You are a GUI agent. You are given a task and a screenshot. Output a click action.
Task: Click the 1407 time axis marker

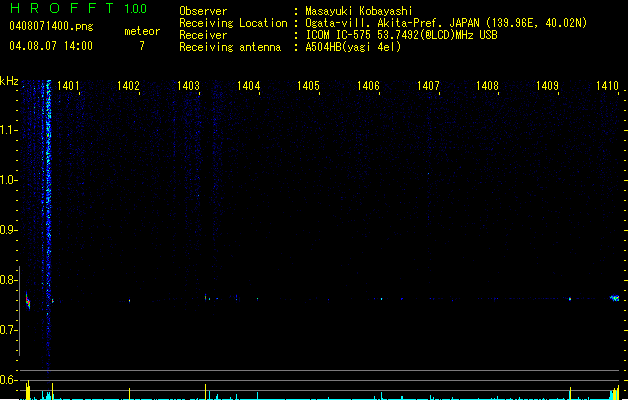click(x=428, y=86)
